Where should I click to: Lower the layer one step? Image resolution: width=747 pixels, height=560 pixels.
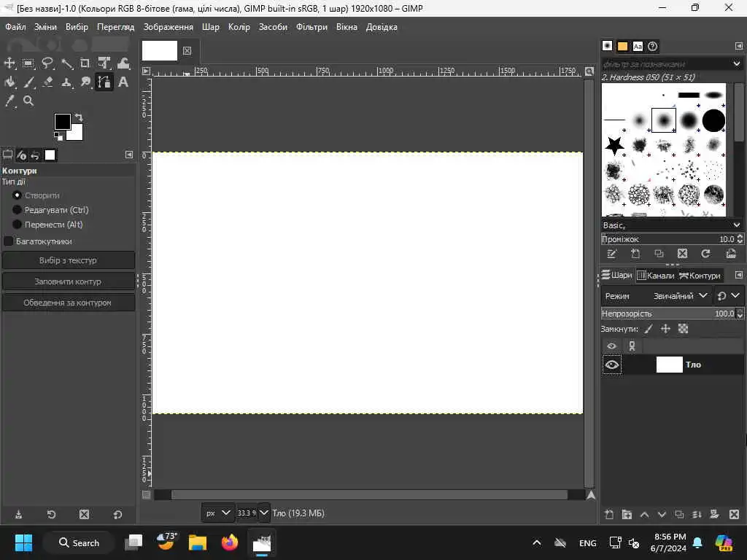coord(662,514)
